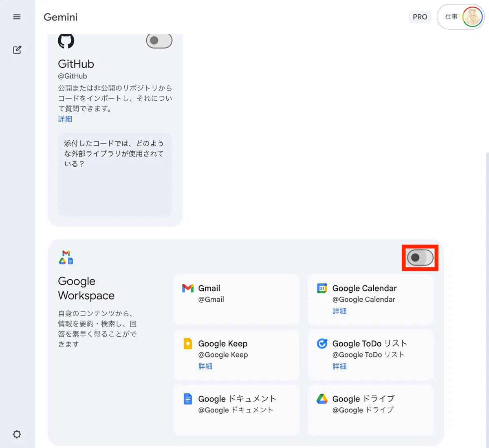The image size is (489, 448).
Task: Click the Google ドライブ triangle icon
Action: pos(322,399)
